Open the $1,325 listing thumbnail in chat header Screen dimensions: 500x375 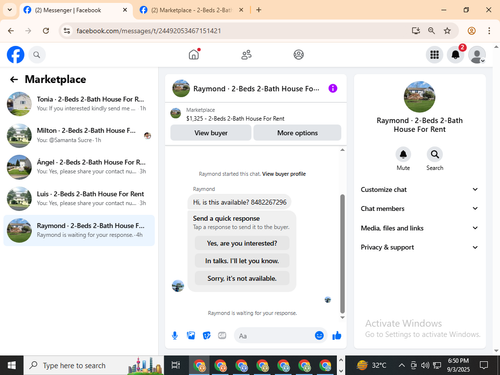(176, 113)
